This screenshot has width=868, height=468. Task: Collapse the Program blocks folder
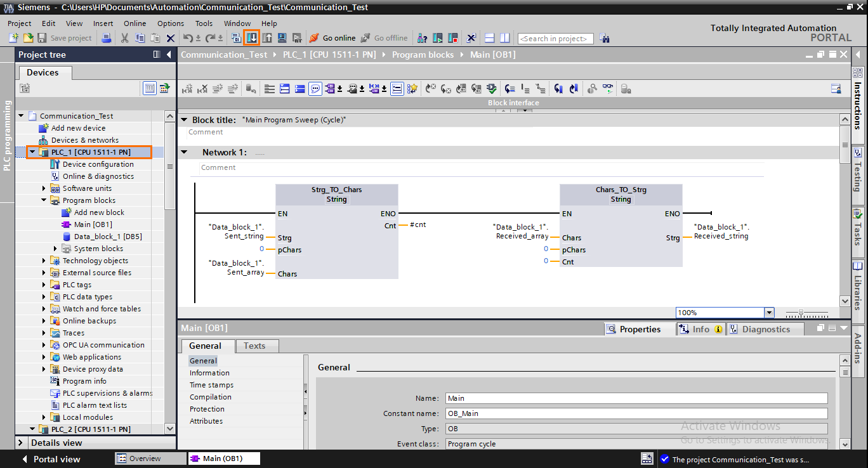tap(44, 200)
